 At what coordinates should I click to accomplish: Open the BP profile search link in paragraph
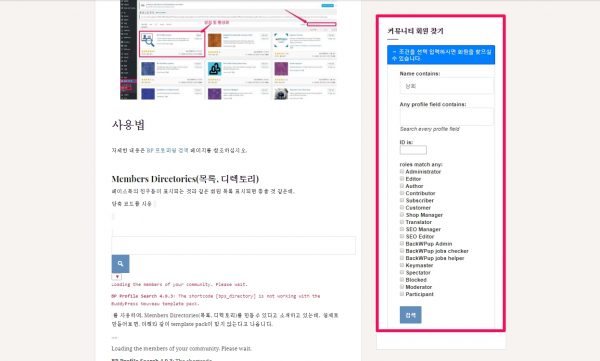[x=167, y=150]
